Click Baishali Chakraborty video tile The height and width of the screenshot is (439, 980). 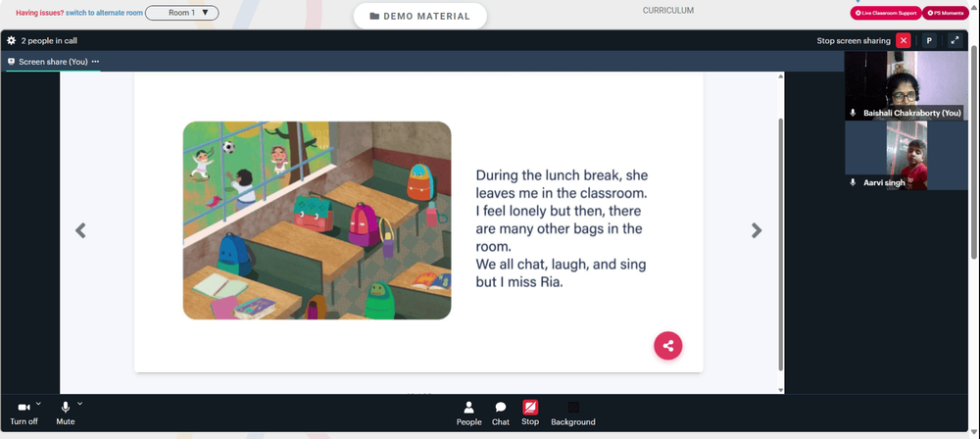coord(906,85)
